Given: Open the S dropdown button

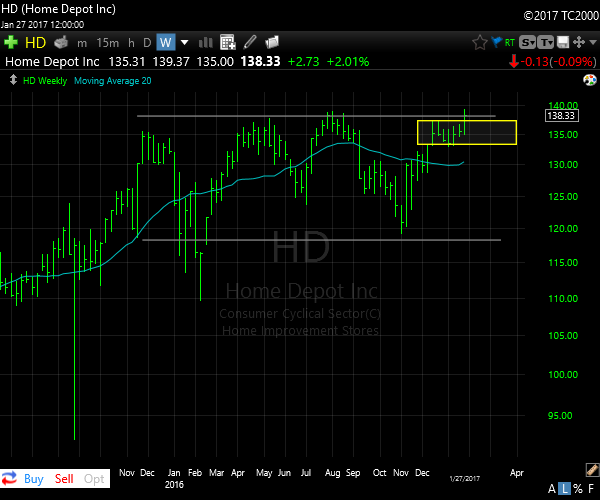Looking at the screenshot, I should [x=527, y=42].
